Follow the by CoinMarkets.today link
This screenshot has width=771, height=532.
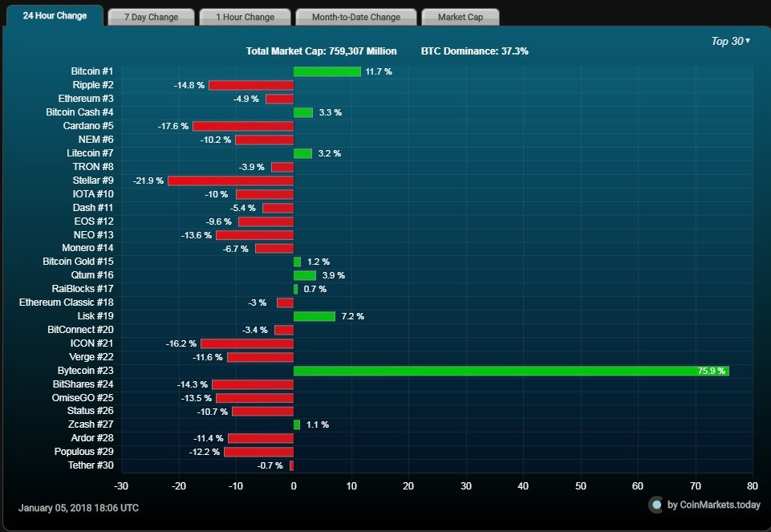point(713,505)
